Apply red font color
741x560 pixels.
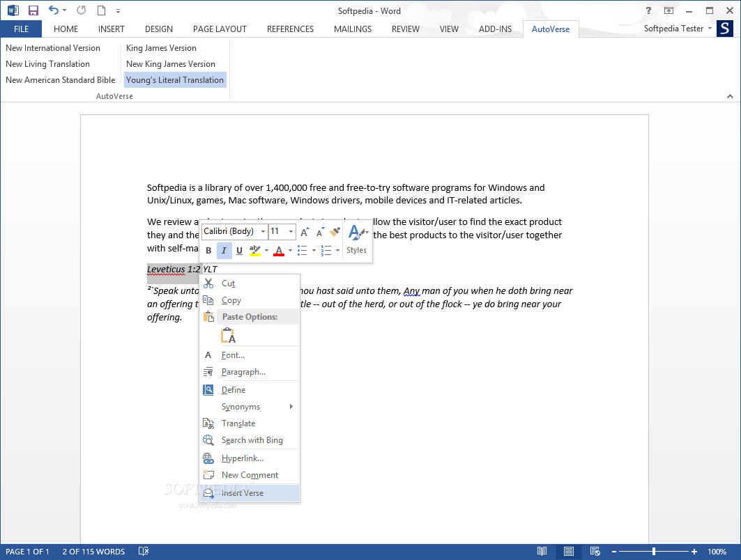pos(279,251)
